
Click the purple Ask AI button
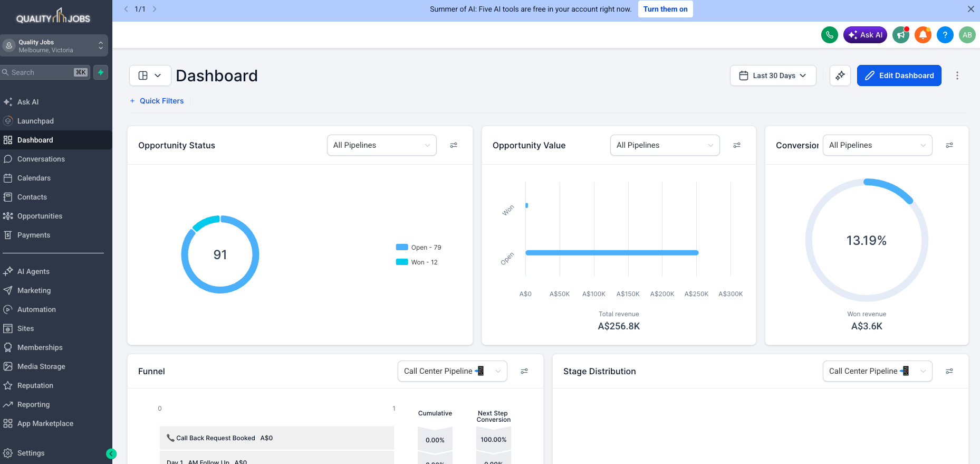865,35
